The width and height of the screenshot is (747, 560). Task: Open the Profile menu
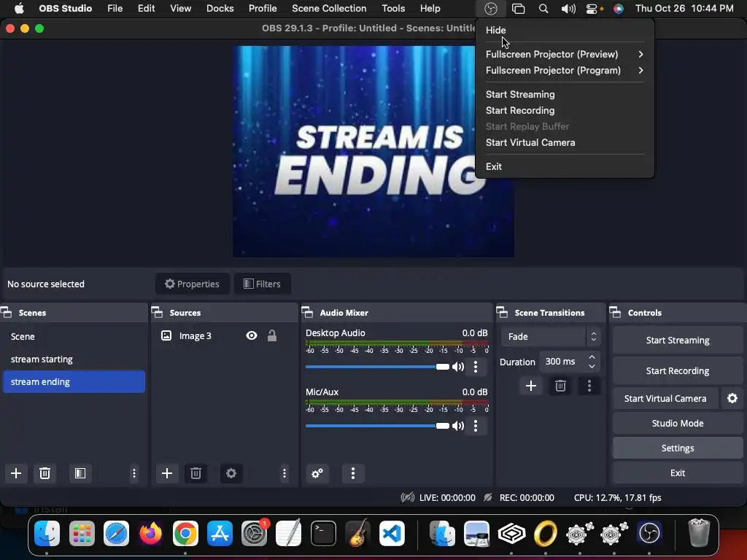pyautogui.click(x=263, y=9)
